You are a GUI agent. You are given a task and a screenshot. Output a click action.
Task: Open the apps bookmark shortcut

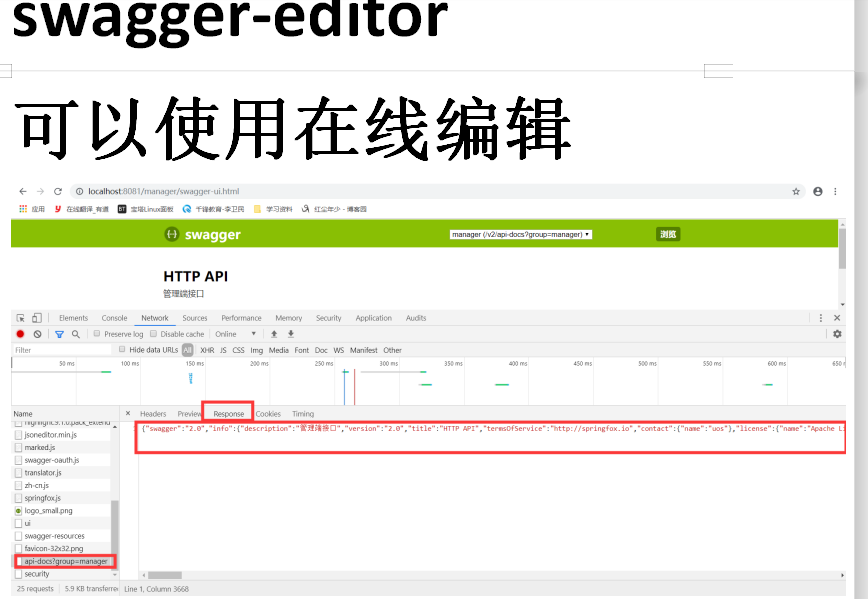32,209
